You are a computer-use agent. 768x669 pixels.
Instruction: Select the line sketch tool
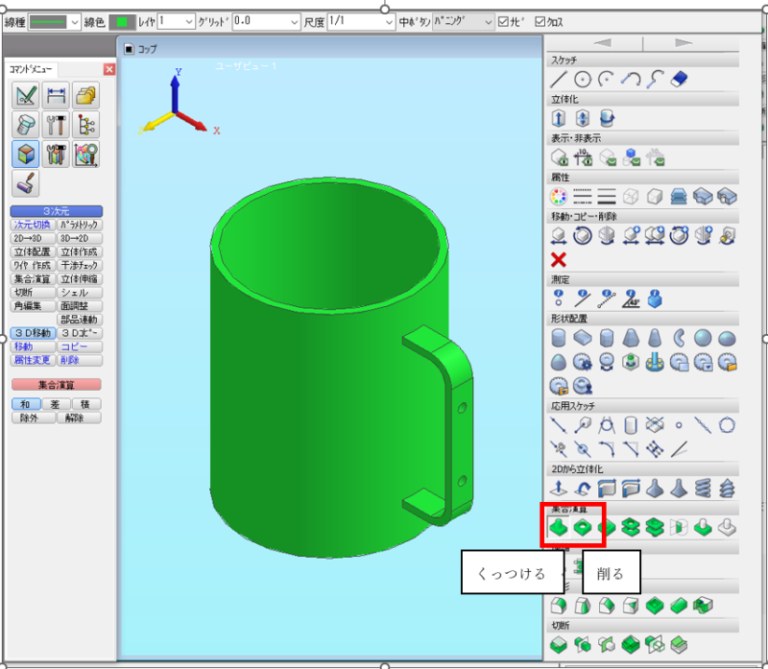[559, 79]
